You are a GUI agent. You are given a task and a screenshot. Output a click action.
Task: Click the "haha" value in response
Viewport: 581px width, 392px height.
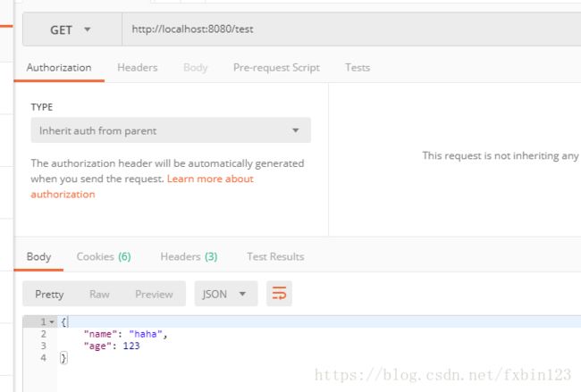click(x=146, y=334)
